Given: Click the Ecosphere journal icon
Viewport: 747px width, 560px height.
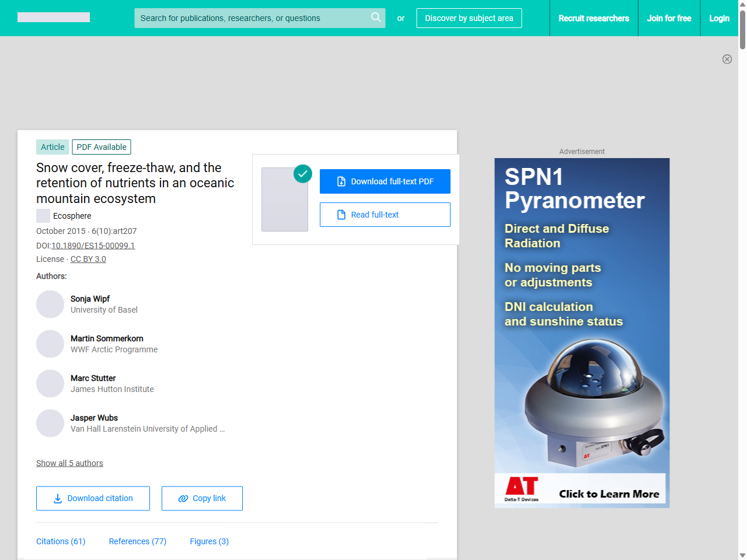Looking at the screenshot, I should pos(43,216).
